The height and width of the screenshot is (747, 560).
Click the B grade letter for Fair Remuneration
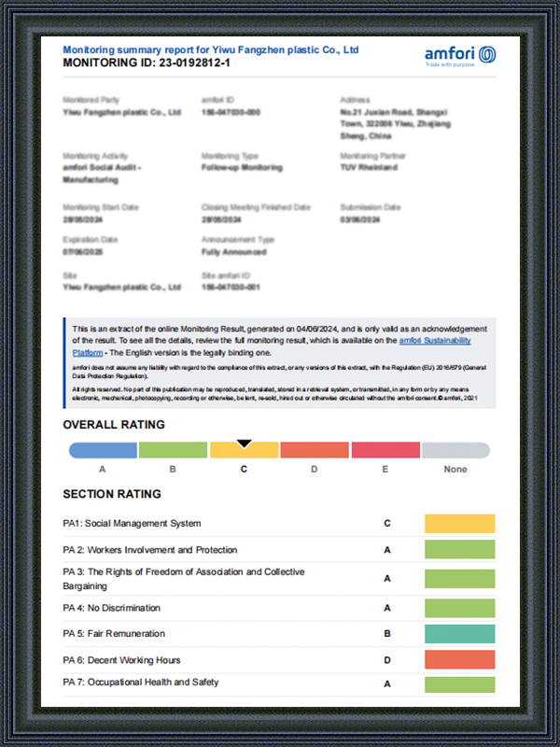[387, 634]
